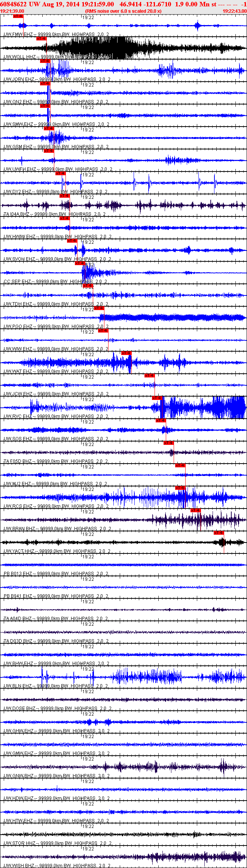Select the red pick flag on UW.ON2 trace
247x868 pixels.
(45, 84)
